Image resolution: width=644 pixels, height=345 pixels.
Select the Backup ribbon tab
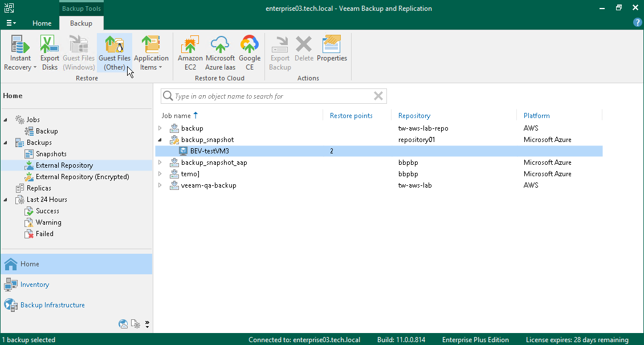click(x=81, y=23)
